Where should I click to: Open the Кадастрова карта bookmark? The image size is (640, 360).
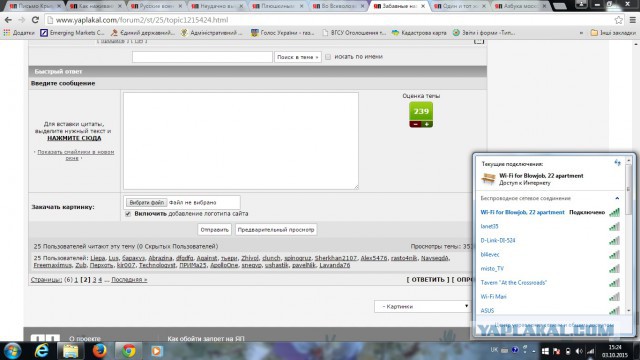[418, 33]
